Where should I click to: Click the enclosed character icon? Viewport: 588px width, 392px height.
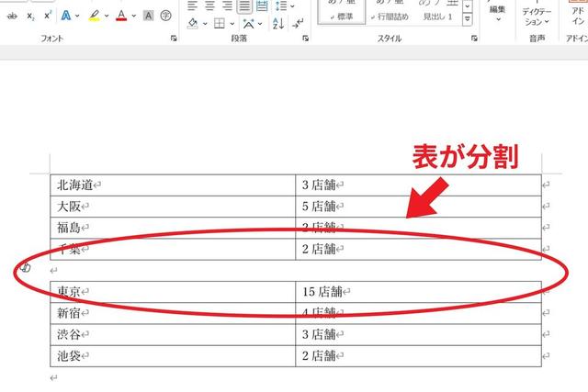click(165, 16)
